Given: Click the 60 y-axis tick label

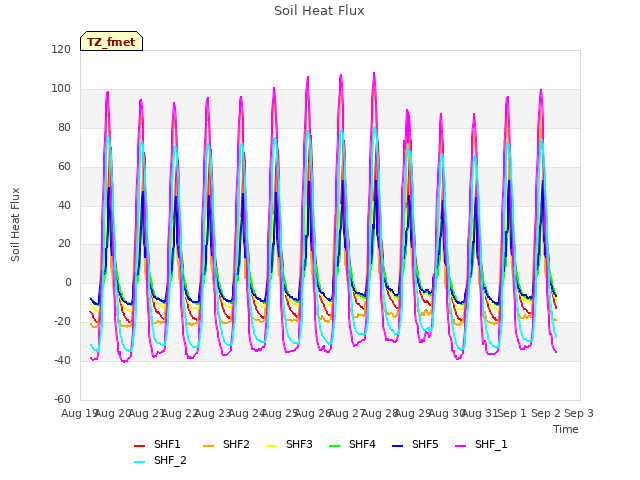Looking at the screenshot, I should click(x=64, y=167).
